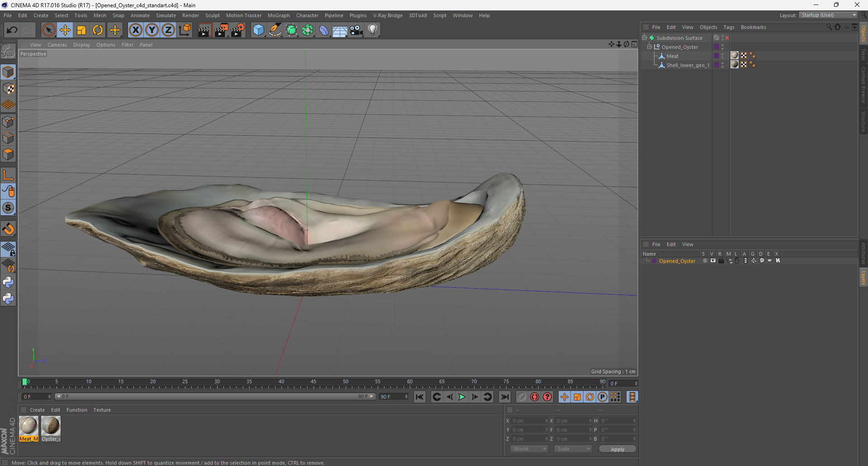This screenshot has width=868, height=466.
Task: Switch to Texture mode icon
Action: pos(8,89)
